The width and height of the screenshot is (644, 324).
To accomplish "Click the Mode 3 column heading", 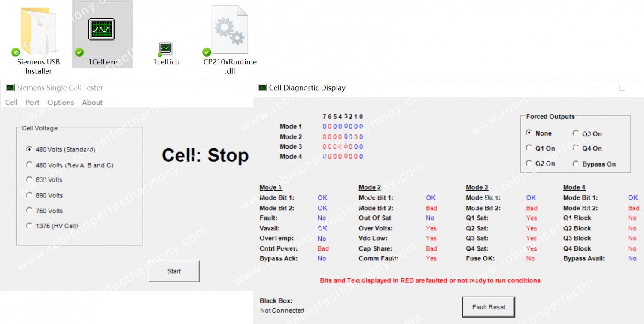I will tap(477, 188).
